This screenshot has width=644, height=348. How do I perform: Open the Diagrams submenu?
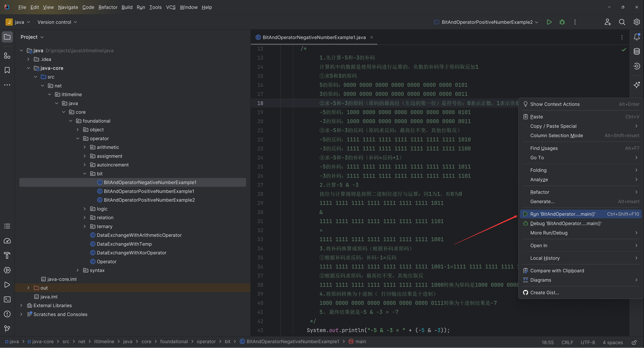pyautogui.click(x=581, y=280)
